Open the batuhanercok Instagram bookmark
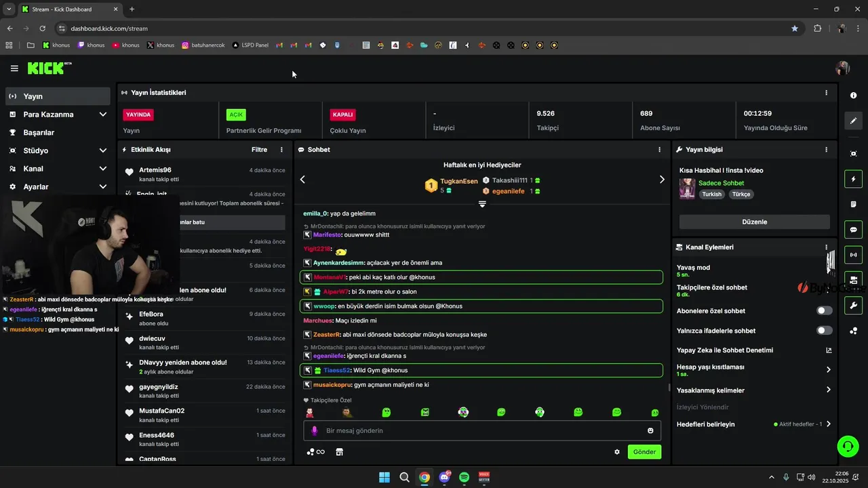 click(x=203, y=45)
